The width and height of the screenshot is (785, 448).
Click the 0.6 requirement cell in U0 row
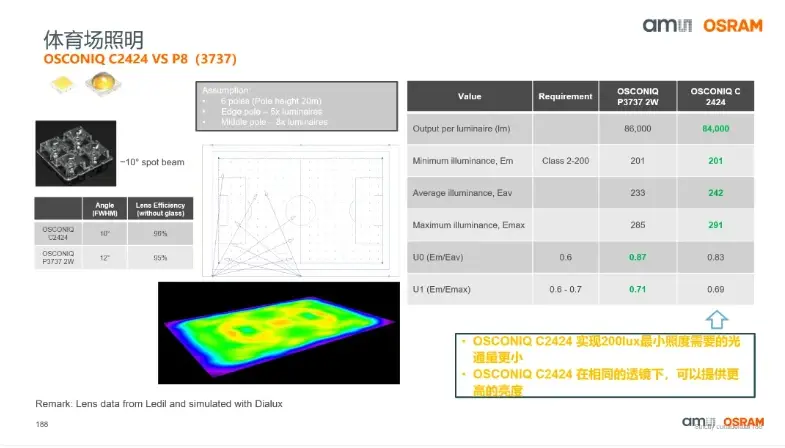pyautogui.click(x=565, y=257)
